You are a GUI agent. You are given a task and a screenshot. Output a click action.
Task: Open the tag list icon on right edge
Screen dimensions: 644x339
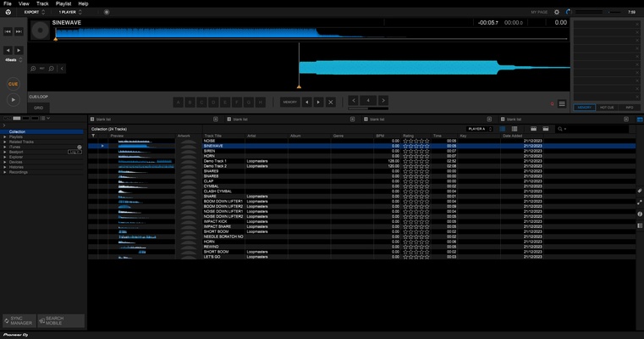pyautogui.click(x=640, y=191)
